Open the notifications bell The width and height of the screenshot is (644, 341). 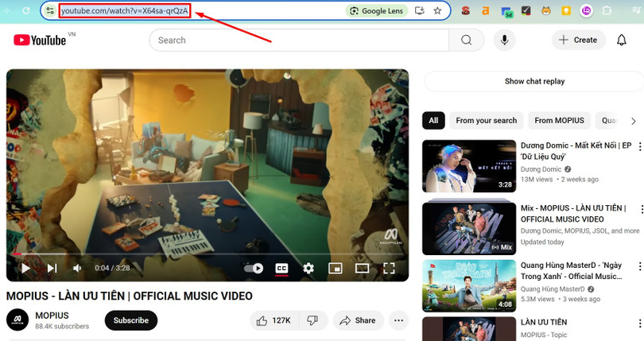(x=622, y=40)
